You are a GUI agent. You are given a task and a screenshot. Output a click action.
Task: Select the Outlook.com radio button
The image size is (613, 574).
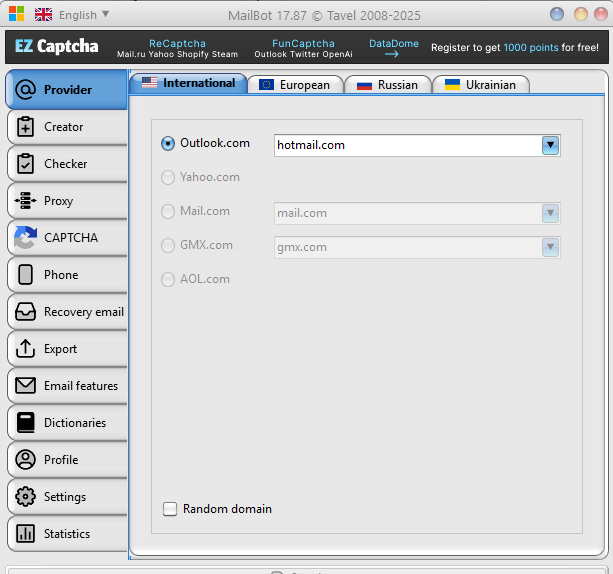pyautogui.click(x=168, y=144)
